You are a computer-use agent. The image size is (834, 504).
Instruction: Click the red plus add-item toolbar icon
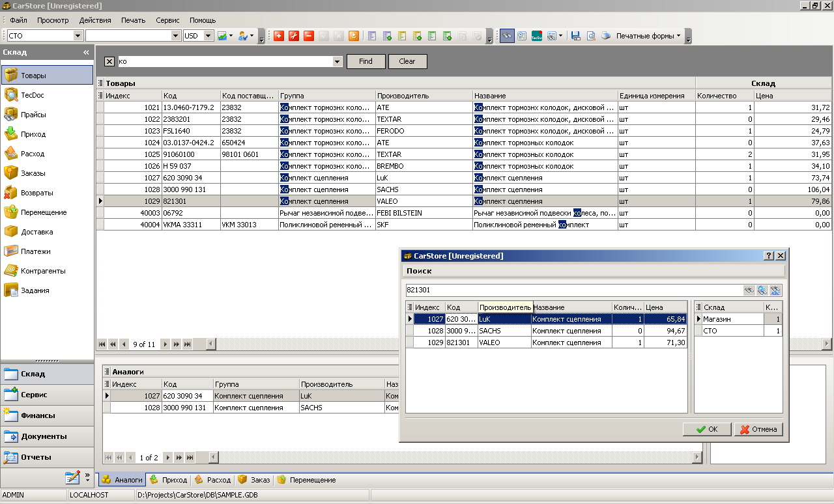(x=279, y=36)
